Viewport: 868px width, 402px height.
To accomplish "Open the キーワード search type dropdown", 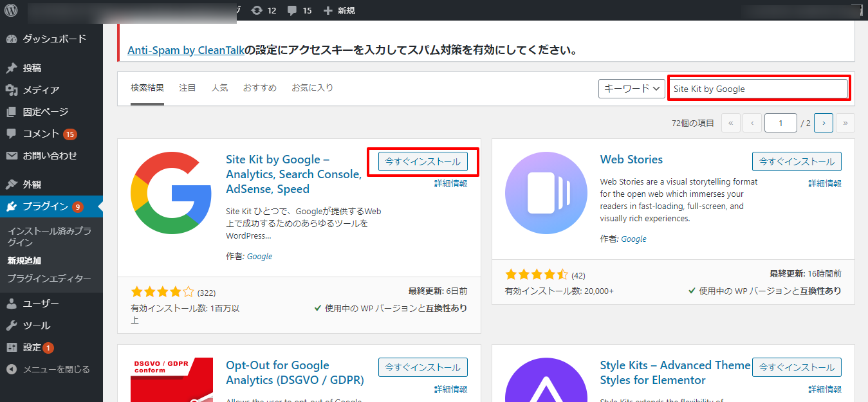I will [631, 89].
